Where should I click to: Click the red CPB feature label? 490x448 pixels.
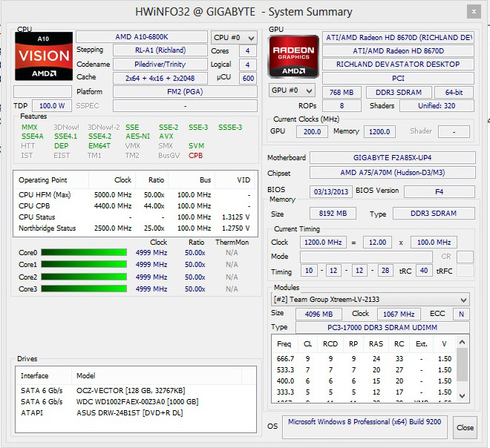click(x=195, y=156)
